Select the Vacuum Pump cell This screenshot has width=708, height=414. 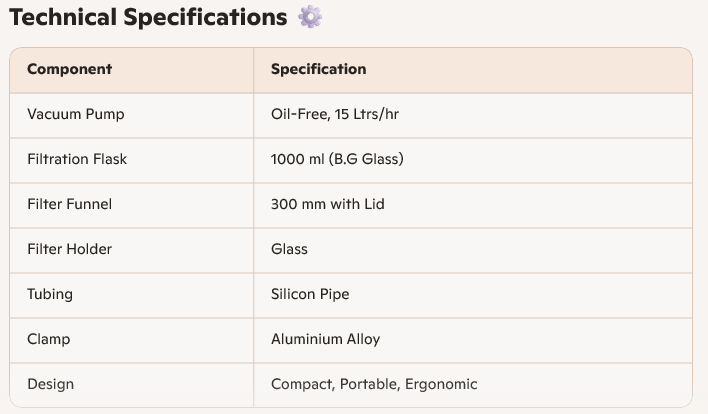75,114
